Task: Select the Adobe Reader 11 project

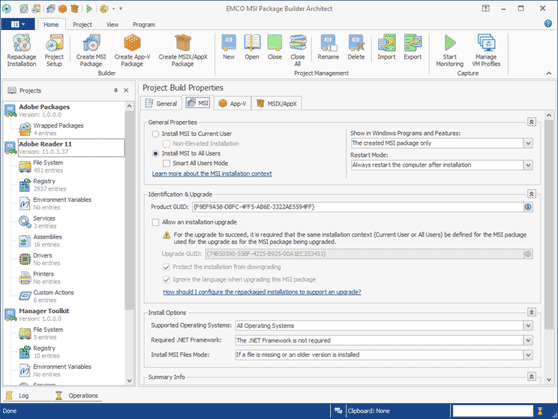Action: (71, 148)
